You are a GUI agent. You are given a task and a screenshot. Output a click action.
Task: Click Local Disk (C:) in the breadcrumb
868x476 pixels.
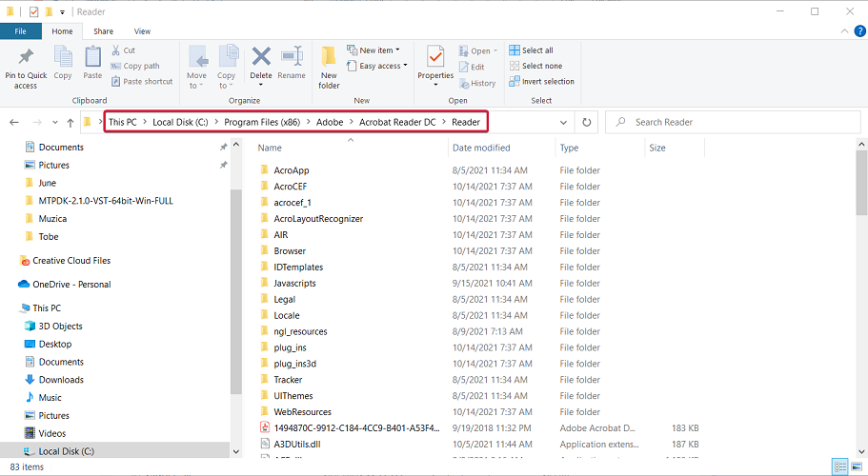pos(180,122)
